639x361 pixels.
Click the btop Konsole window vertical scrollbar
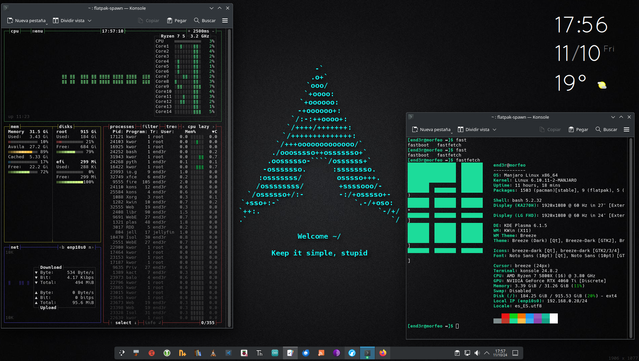tap(229, 177)
